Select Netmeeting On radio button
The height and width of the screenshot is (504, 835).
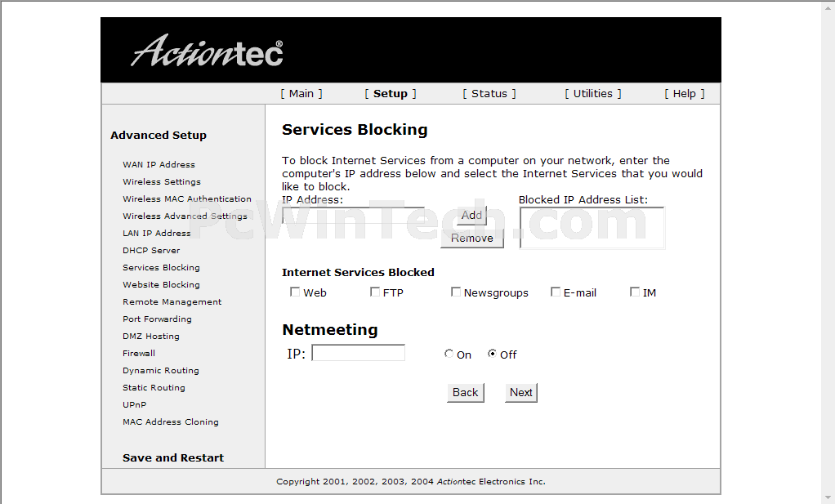point(449,354)
